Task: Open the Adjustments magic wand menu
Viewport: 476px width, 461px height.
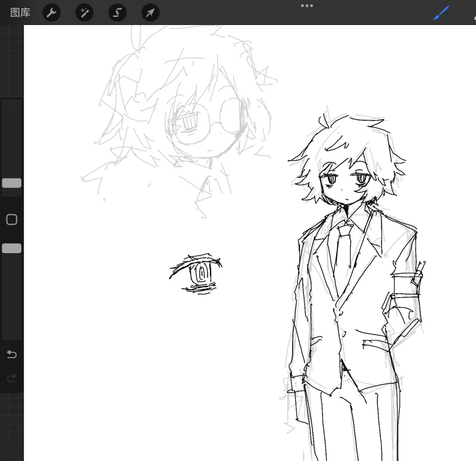Action: [x=84, y=13]
